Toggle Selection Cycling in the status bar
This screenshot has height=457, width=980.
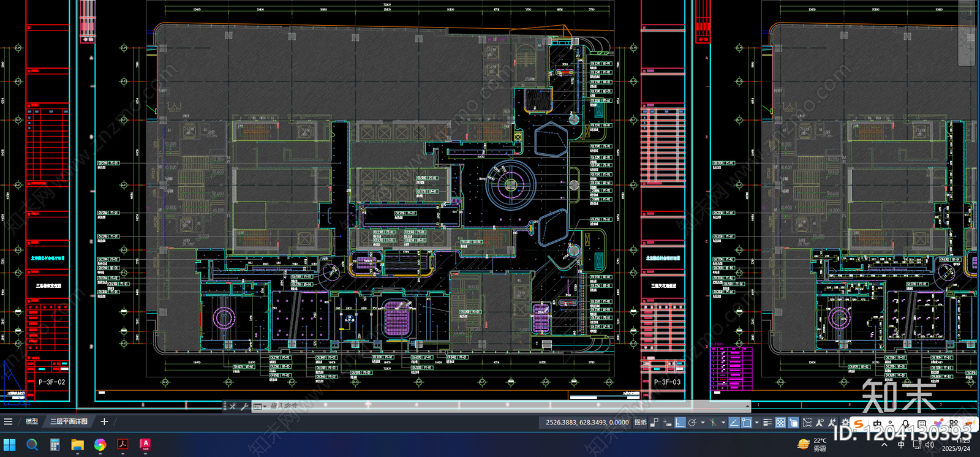(794, 422)
